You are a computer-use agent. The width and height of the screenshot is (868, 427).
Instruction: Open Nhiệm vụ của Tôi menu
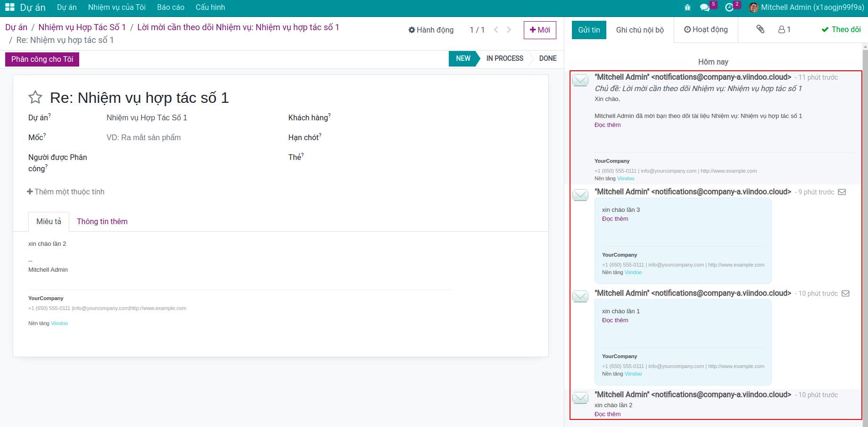click(x=117, y=8)
